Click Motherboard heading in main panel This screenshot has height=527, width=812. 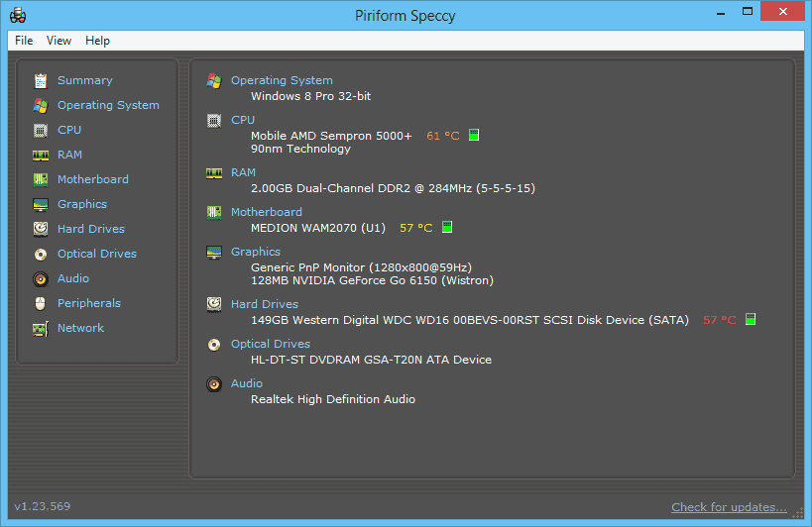click(267, 212)
